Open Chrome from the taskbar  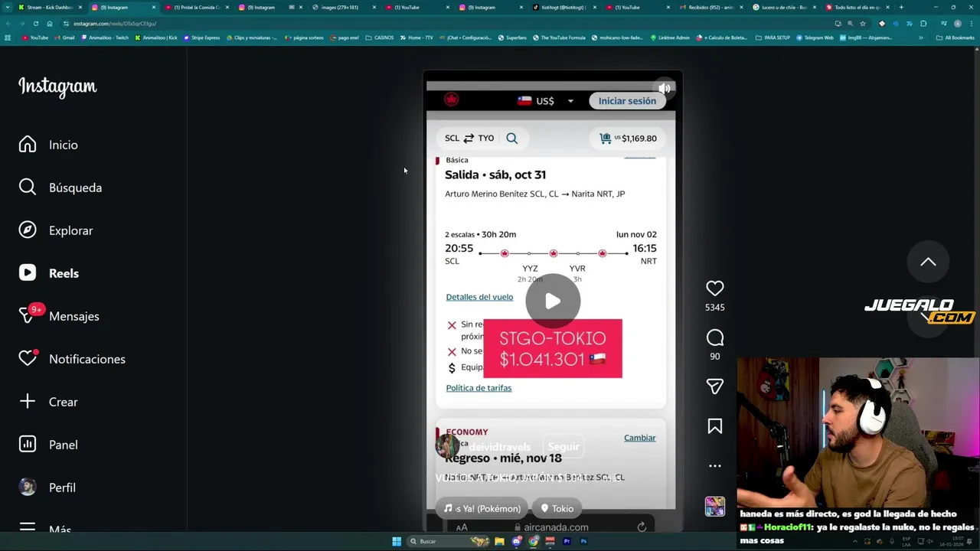pyautogui.click(x=533, y=541)
